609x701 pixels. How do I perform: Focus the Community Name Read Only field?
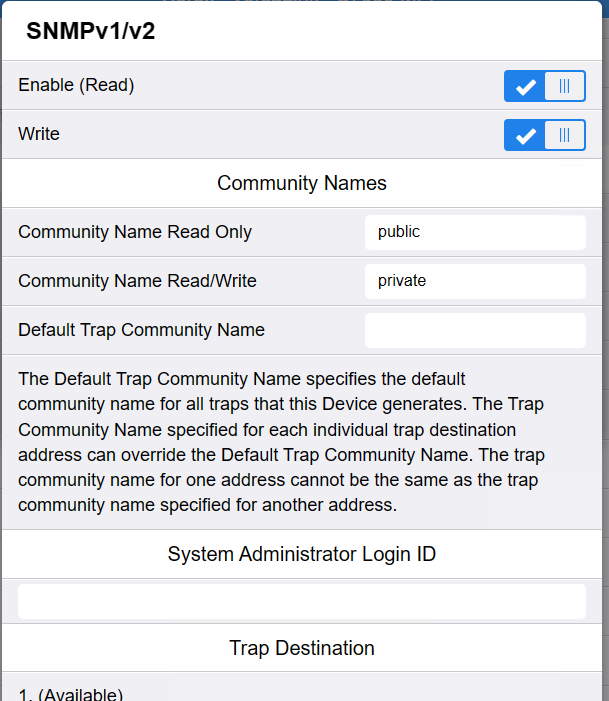click(x=474, y=232)
